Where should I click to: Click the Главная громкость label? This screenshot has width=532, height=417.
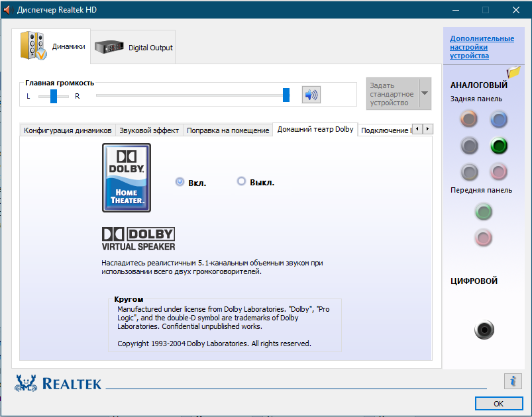(60, 83)
